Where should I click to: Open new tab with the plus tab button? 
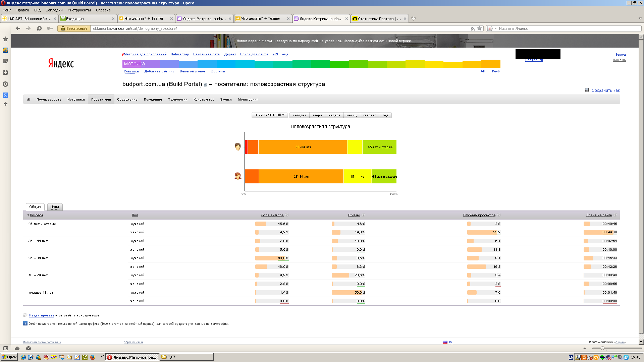[413, 18]
